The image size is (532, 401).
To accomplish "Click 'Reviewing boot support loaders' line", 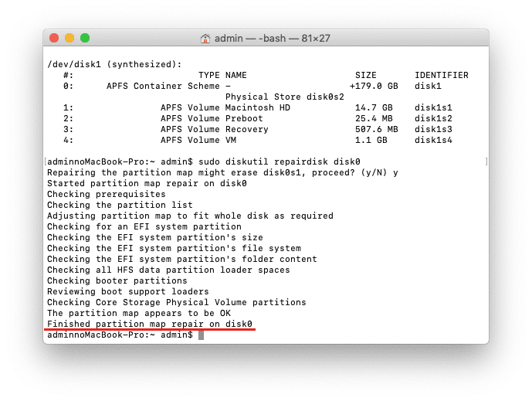I will pyautogui.click(x=128, y=291).
